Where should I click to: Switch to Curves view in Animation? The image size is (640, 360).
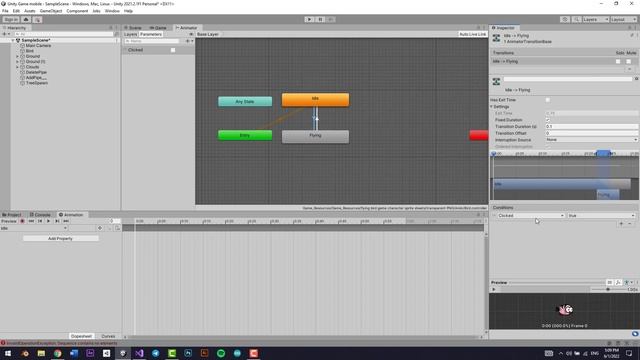[x=108, y=336]
